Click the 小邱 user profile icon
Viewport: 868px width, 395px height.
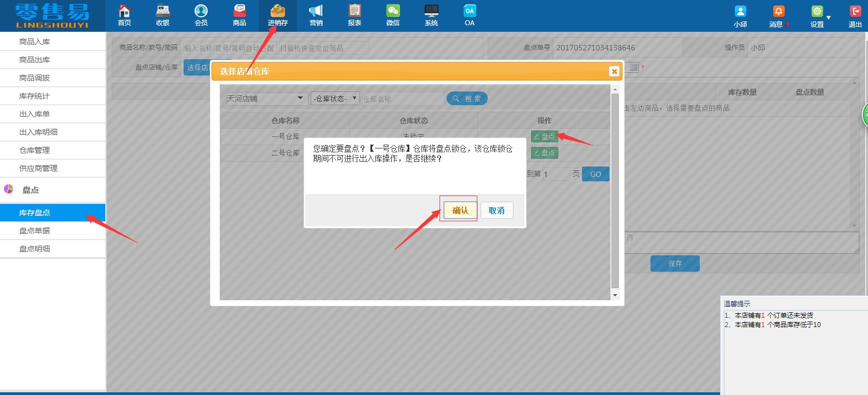click(x=740, y=12)
